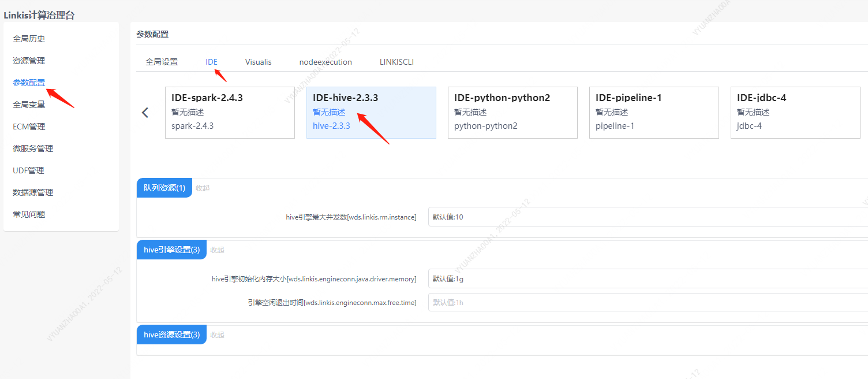
Task: Switch to the 全局设置 tab
Action: (162, 62)
